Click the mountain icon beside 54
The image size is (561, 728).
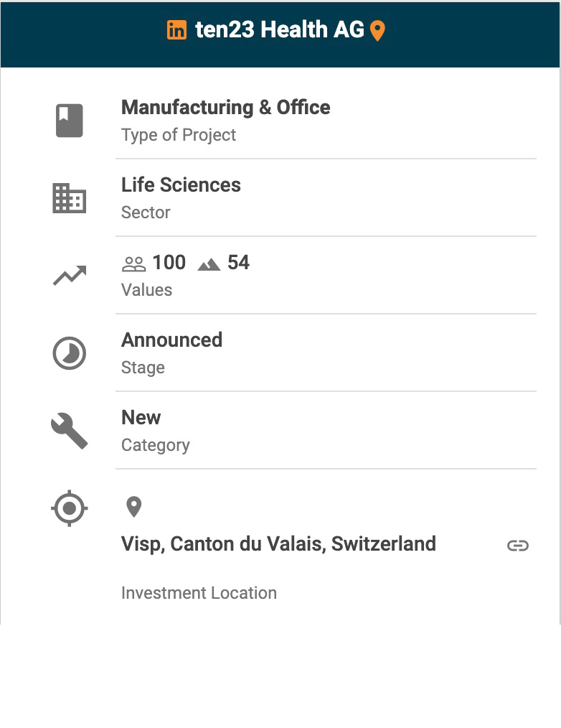(x=209, y=264)
